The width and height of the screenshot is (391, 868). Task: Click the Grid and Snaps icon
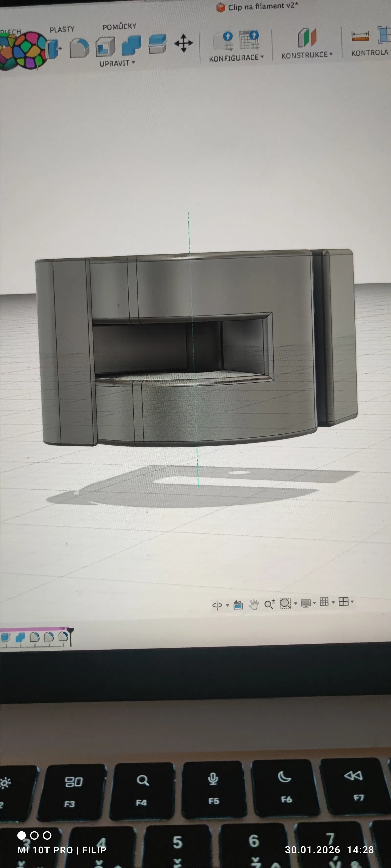point(324,602)
